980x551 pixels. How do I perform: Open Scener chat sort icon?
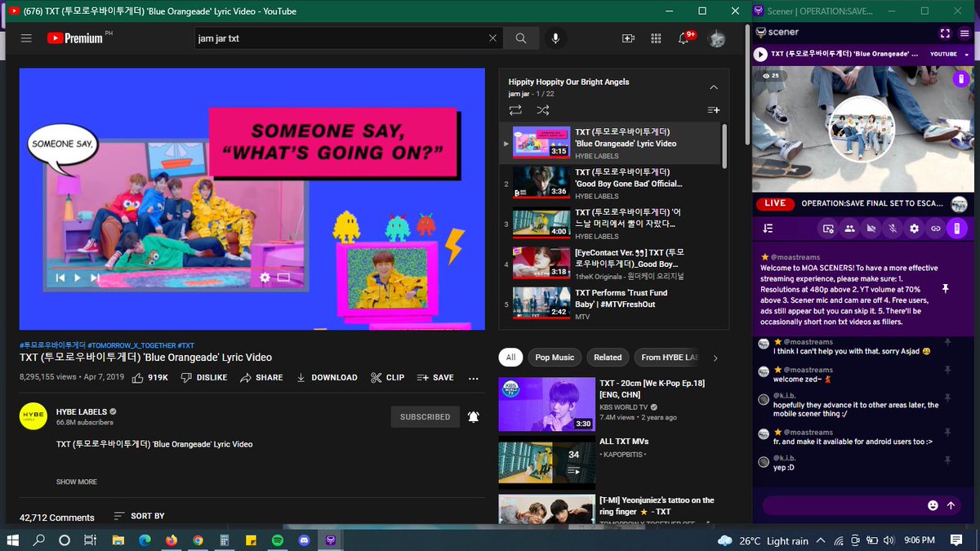(768, 229)
